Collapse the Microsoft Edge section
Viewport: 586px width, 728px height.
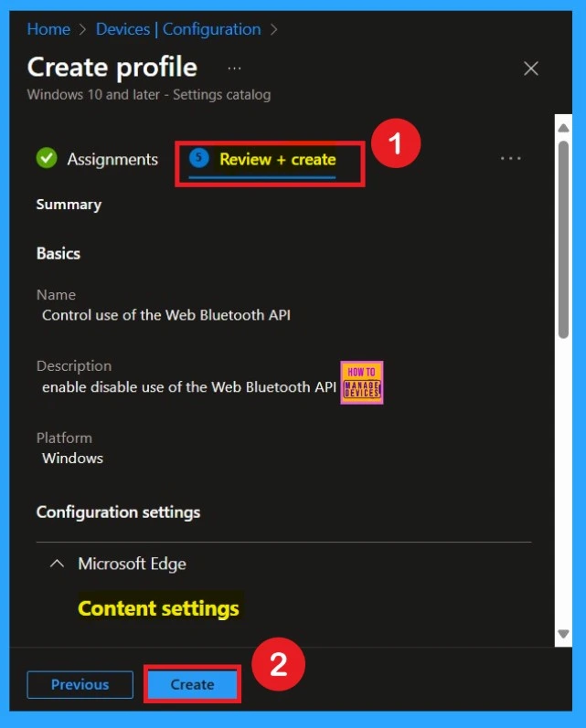pos(57,564)
